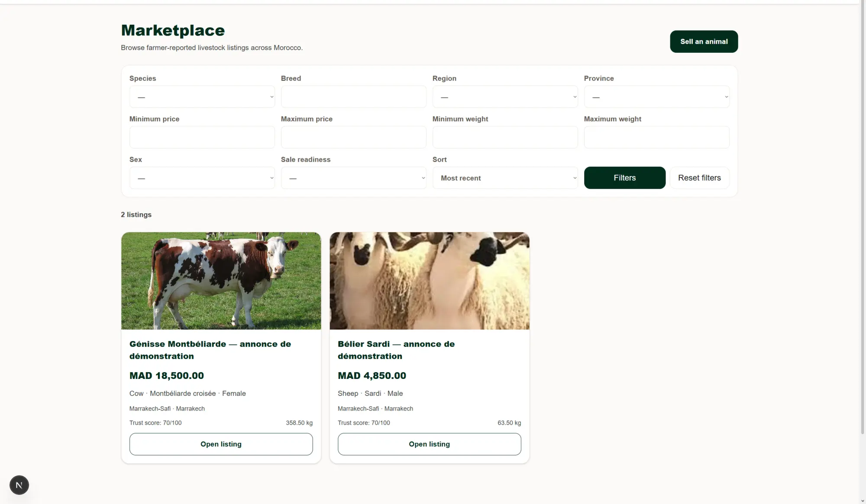866x504 pixels.
Task: Click the MAD 4,850.00 price
Action: click(x=372, y=376)
